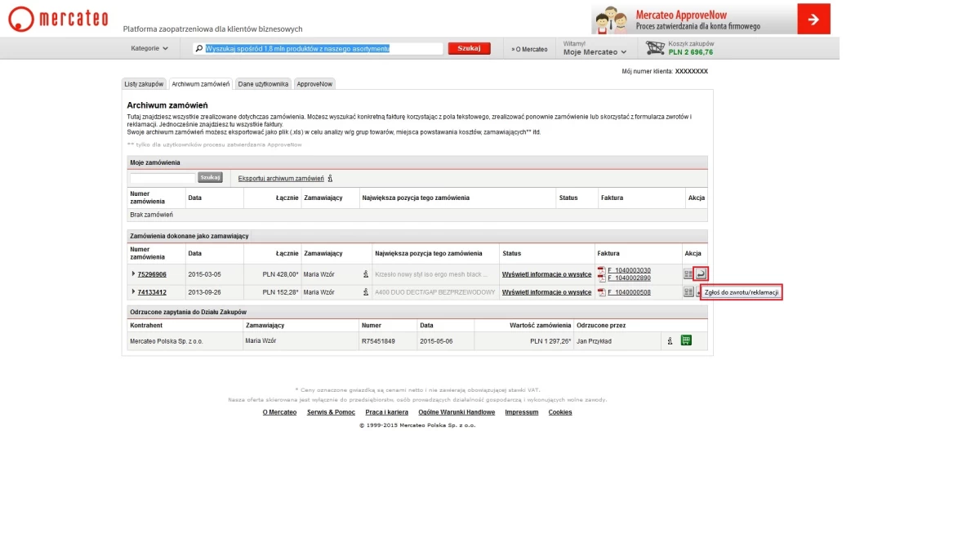This screenshot has width=980, height=551.
Task: Click Eksportuj archiwum zamówień link
Action: (281, 178)
